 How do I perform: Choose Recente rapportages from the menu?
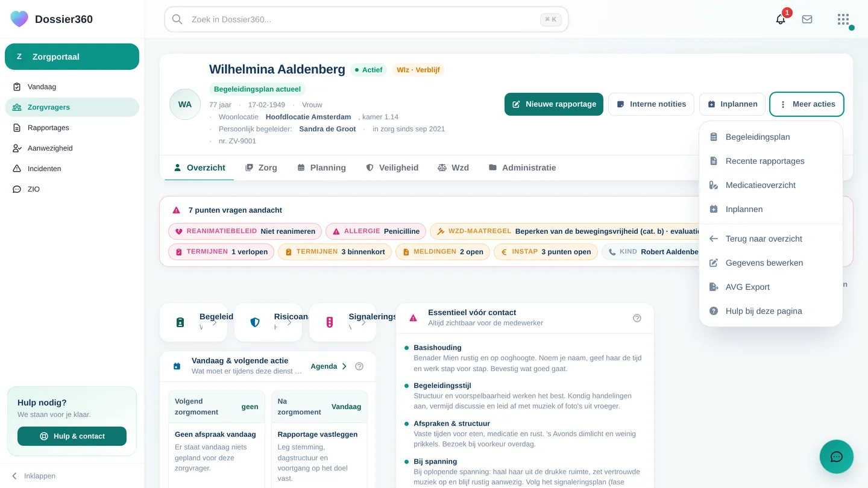point(771,161)
